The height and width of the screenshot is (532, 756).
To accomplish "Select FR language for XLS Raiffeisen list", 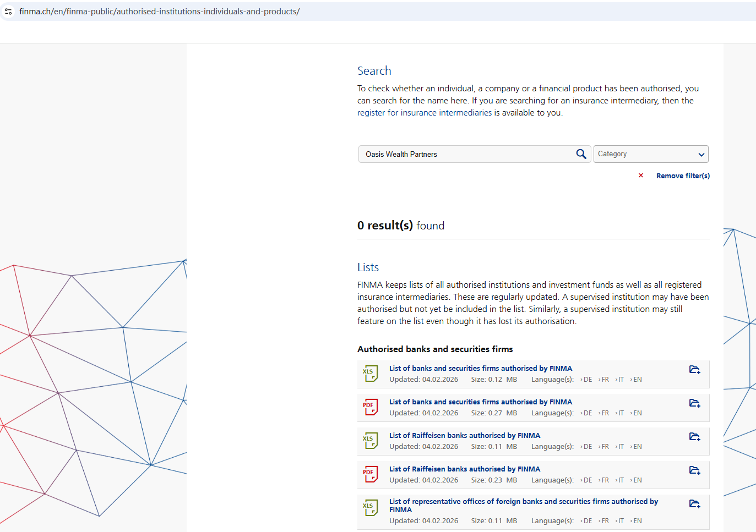I will tap(605, 447).
